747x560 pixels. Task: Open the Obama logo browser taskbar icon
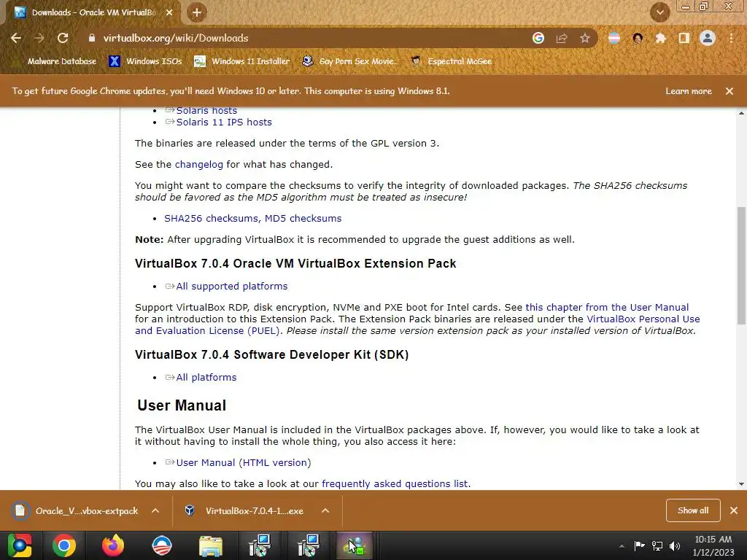click(161, 545)
